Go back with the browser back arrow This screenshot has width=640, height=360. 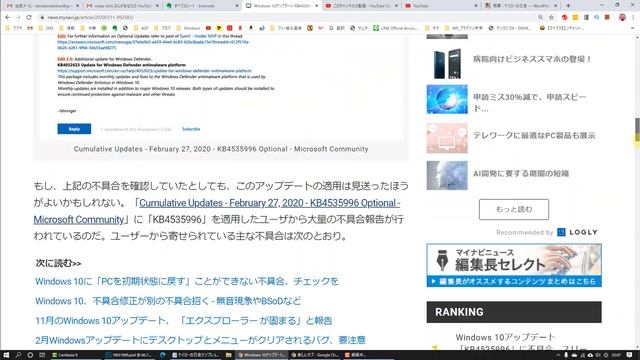(8, 18)
